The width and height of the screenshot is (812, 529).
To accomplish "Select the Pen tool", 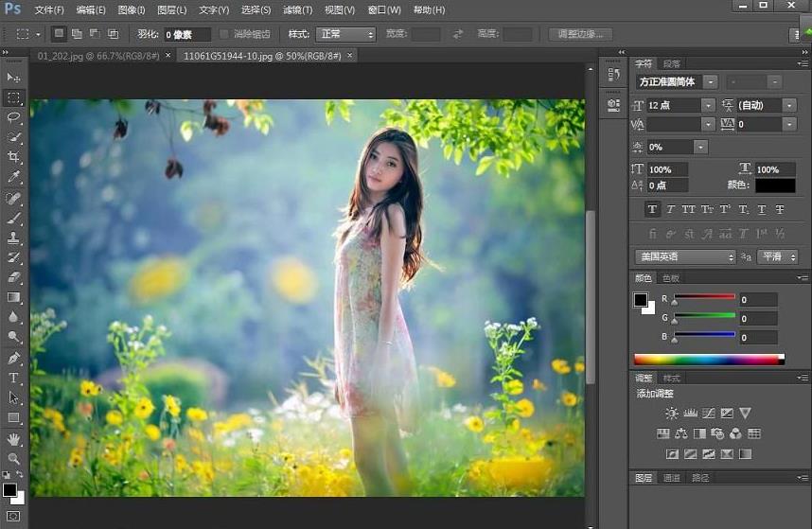I will point(13,359).
